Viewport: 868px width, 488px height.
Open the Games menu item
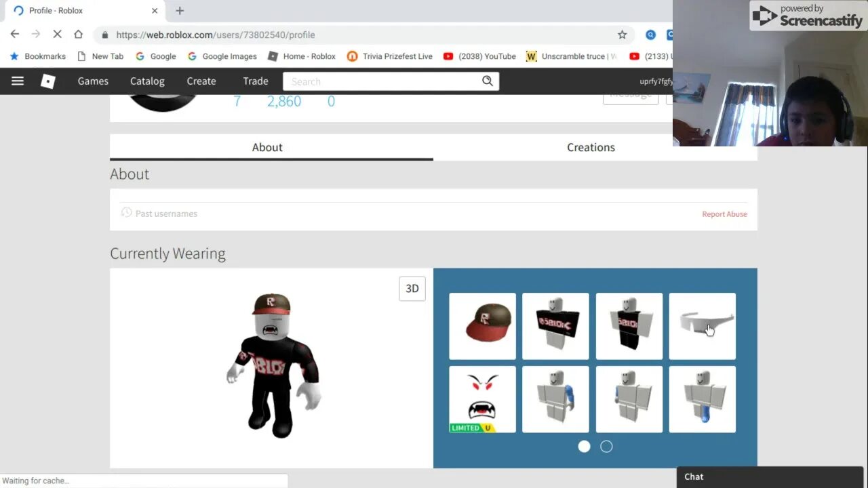pyautogui.click(x=93, y=81)
